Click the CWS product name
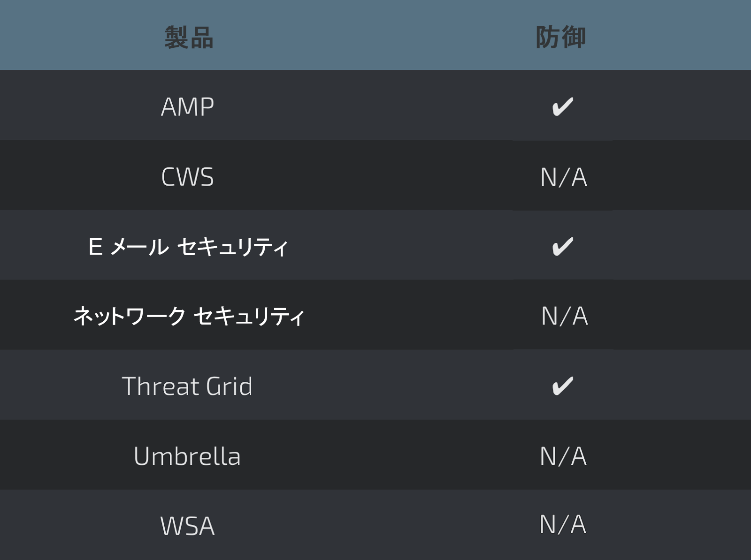The height and width of the screenshot is (560, 751). pyautogui.click(x=187, y=177)
